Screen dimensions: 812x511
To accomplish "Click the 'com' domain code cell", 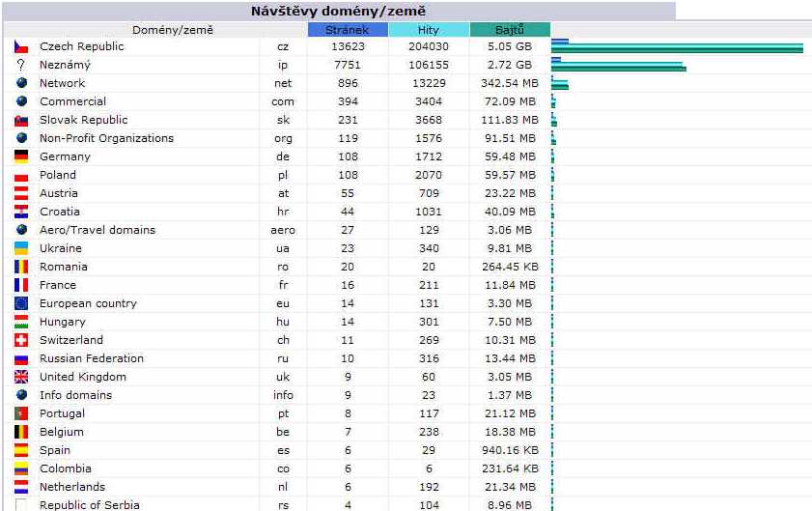I will coord(283,101).
